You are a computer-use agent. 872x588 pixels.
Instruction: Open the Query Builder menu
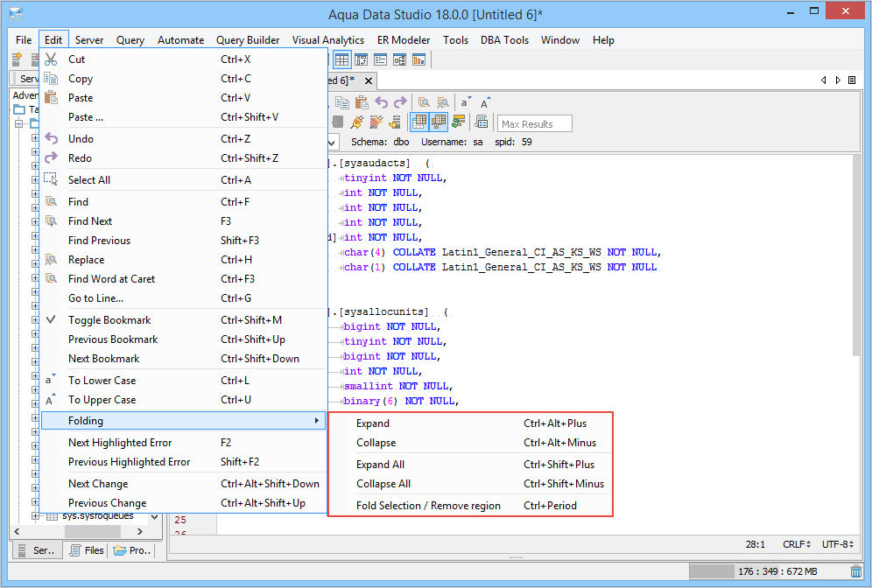point(248,40)
